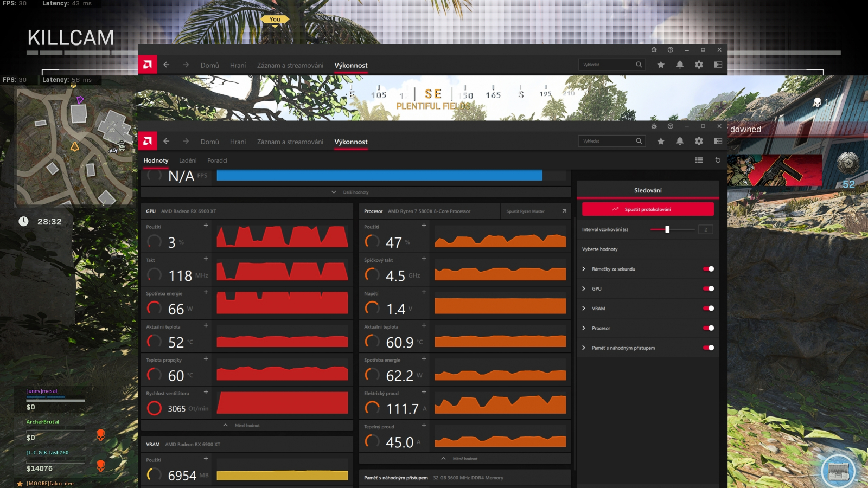Select Výkonnost tab in the front window

[x=351, y=142]
